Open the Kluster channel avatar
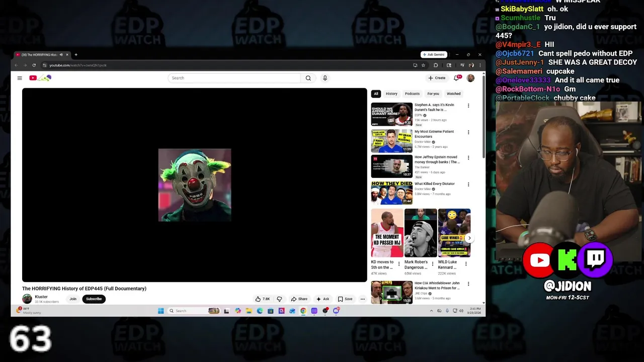644x362 pixels. coord(27,299)
